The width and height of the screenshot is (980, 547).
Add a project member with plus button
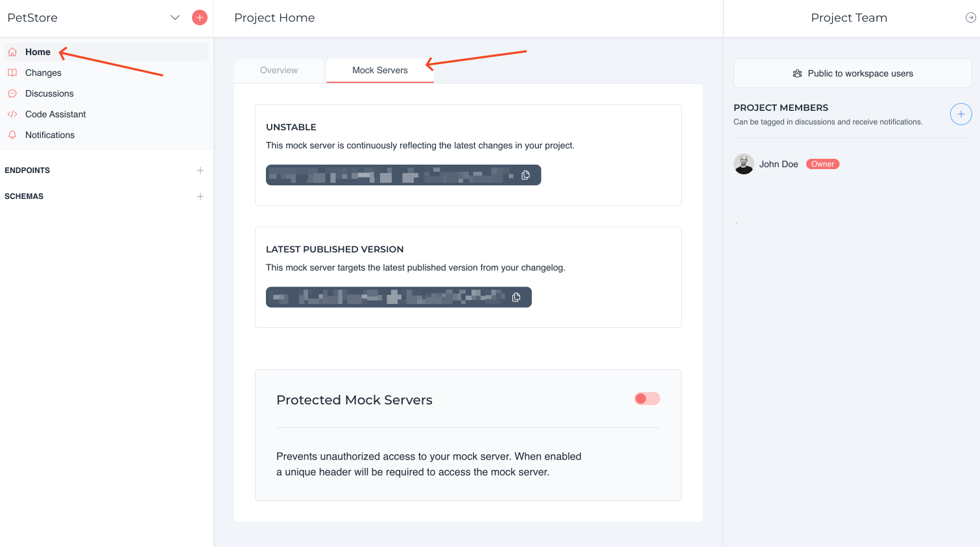[961, 114]
